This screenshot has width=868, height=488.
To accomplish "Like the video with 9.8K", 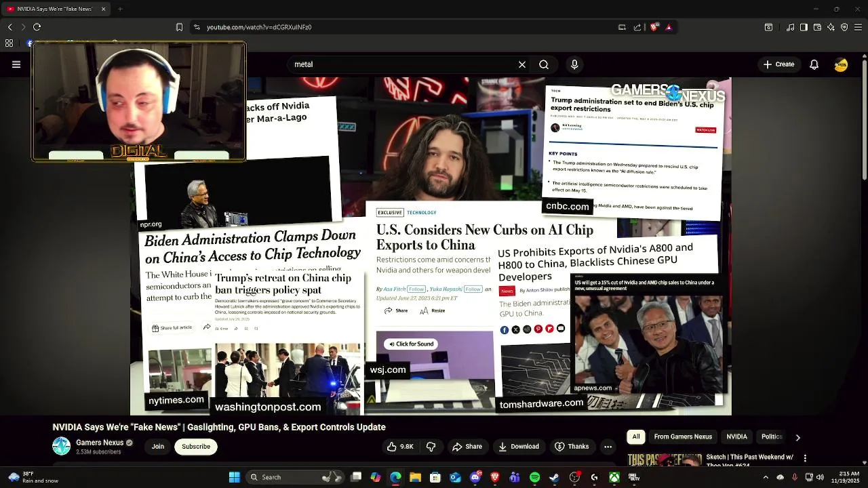I will pyautogui.click(x=400, y=447).
